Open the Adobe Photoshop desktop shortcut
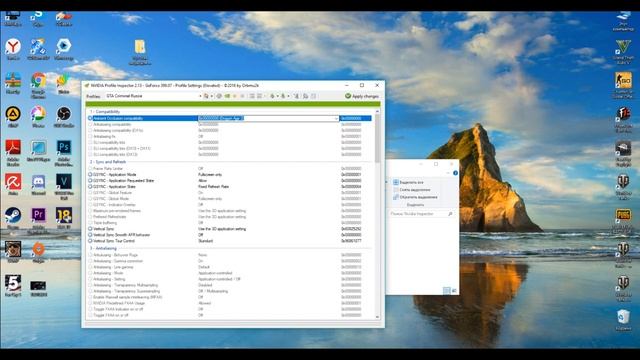 (x=64, y=153)
